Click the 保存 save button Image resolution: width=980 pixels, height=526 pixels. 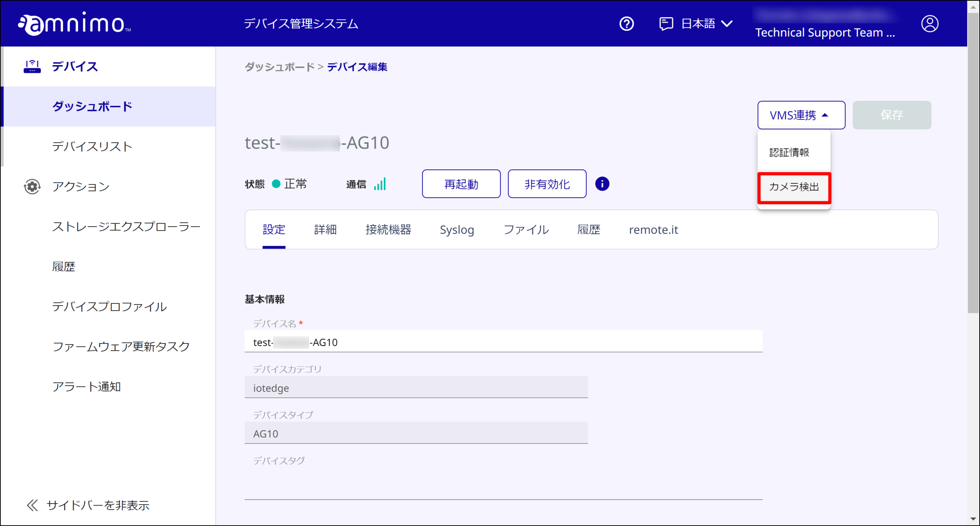(891, 115)
